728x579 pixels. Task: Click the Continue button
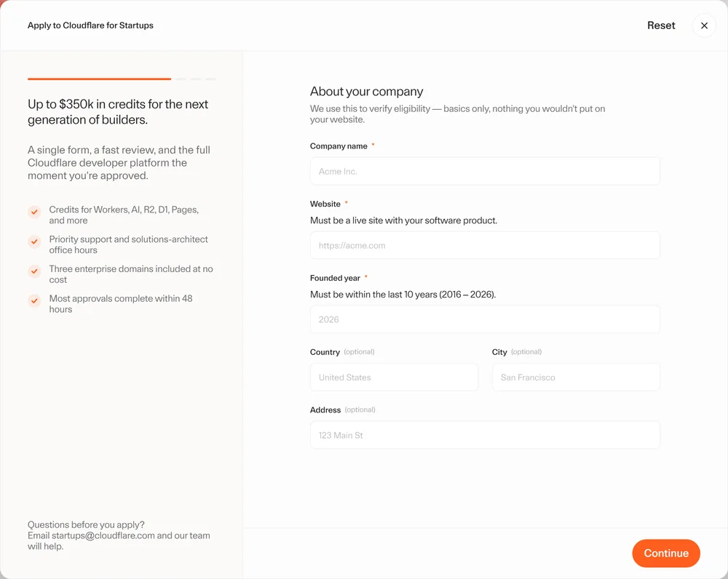[666, 553]
